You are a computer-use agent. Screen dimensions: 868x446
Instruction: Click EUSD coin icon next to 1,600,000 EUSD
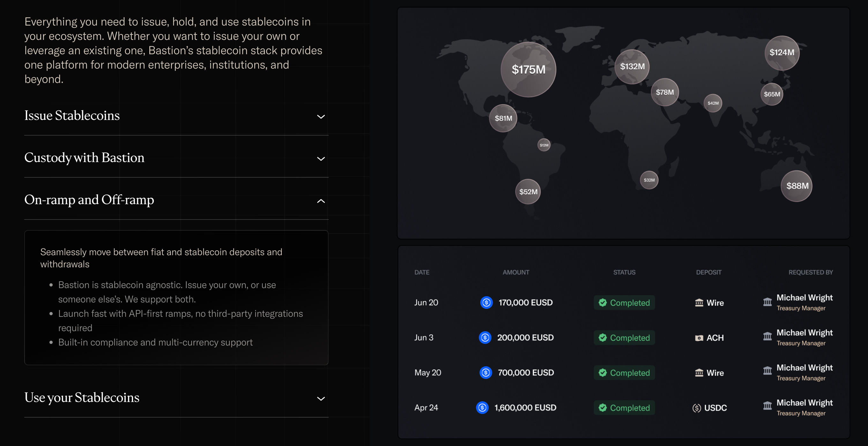click(482, 408)
